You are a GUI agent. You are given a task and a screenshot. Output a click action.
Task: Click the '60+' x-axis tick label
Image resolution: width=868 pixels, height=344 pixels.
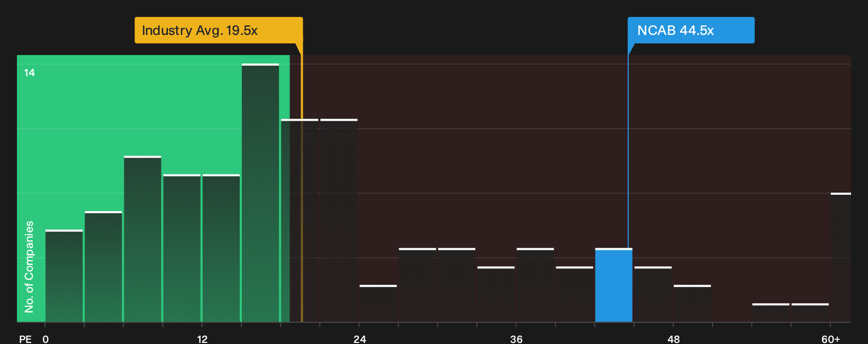(830, 339)
